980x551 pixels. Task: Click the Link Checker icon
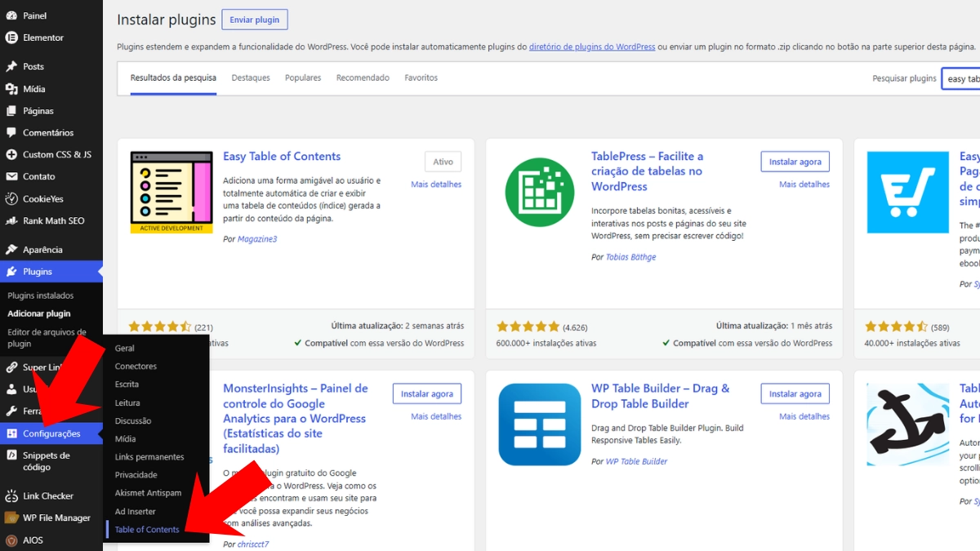click(x=11, y=496)
